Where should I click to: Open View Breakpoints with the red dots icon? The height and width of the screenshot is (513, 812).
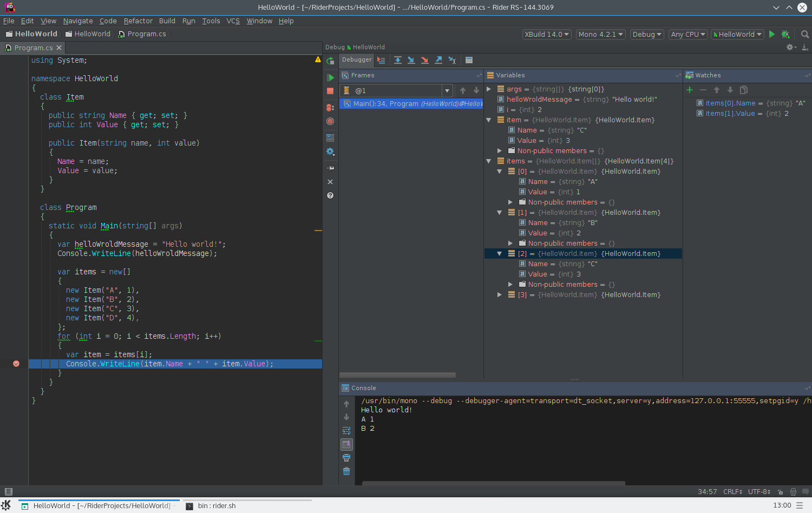pyautogui.click(x=330, y=107)
